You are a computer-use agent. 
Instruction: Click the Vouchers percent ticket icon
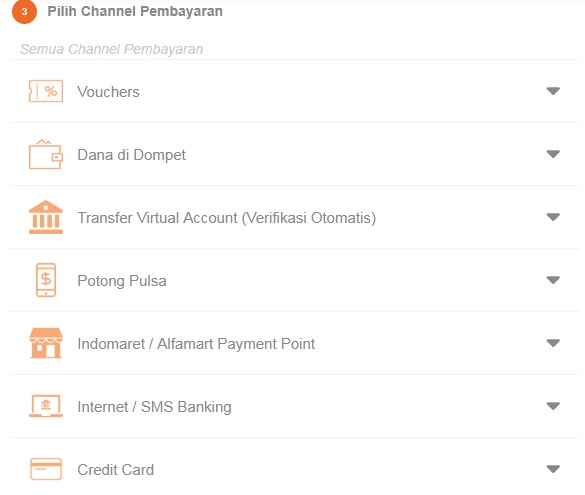(x=46, y=91)
